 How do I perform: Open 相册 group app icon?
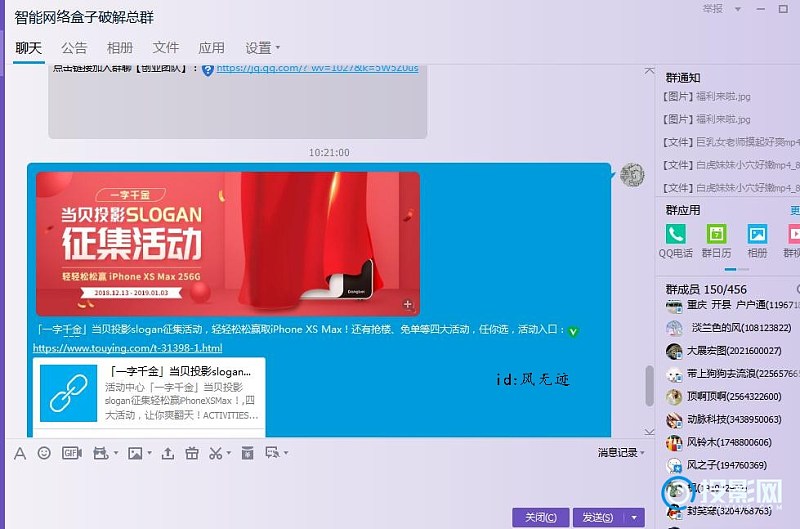pyautogui.click(x=757, y=235)
